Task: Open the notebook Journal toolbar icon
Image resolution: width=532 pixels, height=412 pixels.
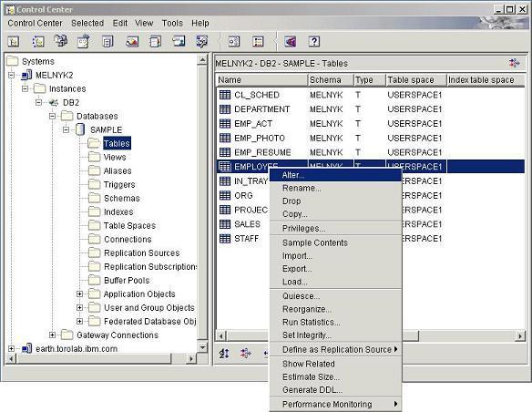Action: tap(155, 42)
